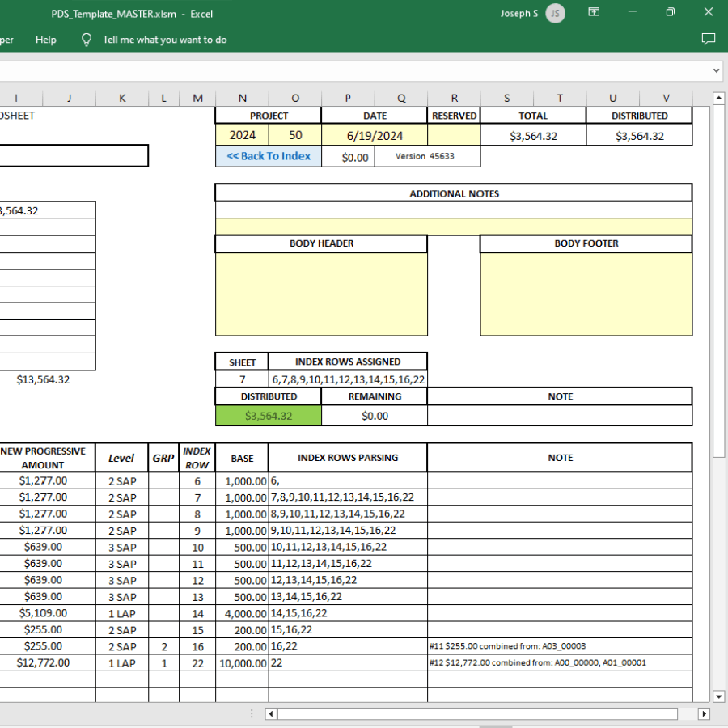Select base value 10,000.00 cell

(x=242, y=663)
